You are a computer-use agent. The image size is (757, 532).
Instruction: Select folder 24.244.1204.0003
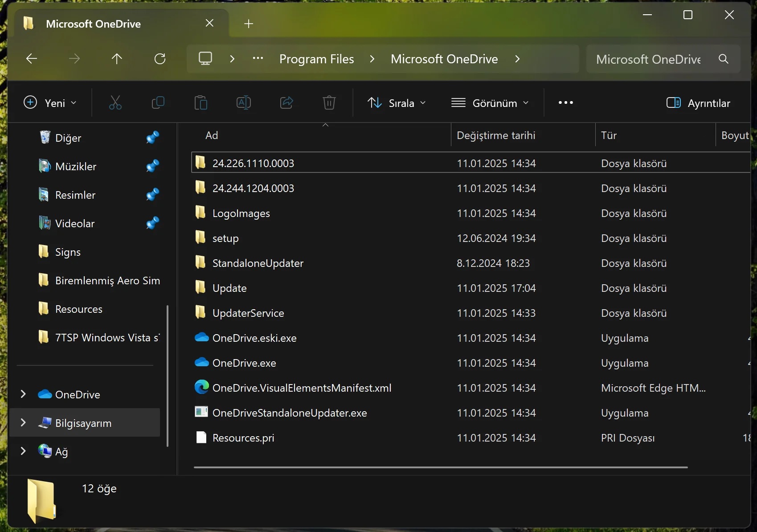pos(471,188)
